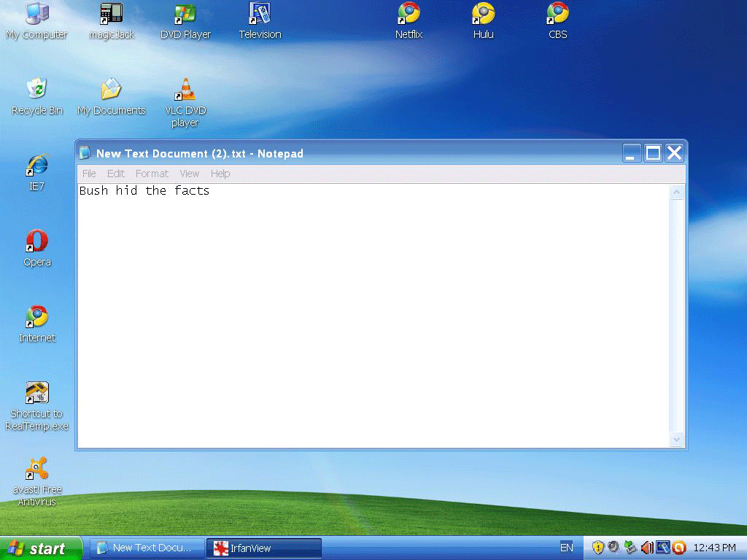Select the Recycle Bin icon
Image resolution: width=747 pixels, height=560 pixels.
tap(37, 97)
